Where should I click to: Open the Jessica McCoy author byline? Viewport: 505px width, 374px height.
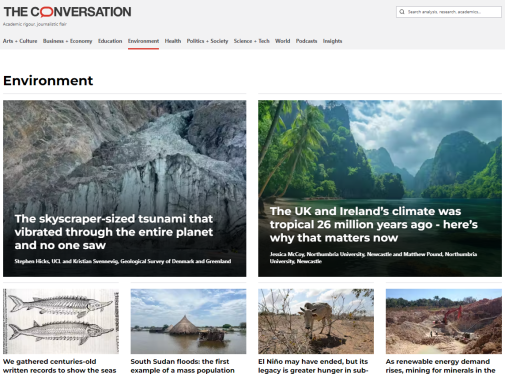373,258
